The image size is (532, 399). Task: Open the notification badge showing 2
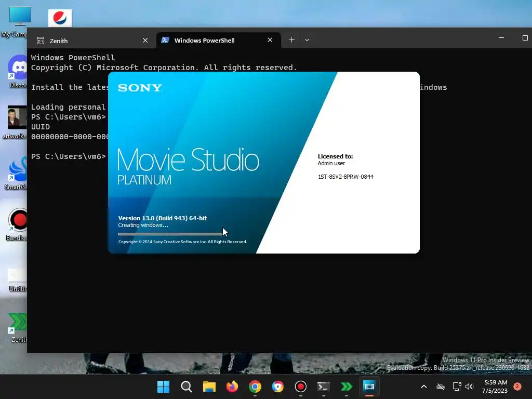[517, 387]
